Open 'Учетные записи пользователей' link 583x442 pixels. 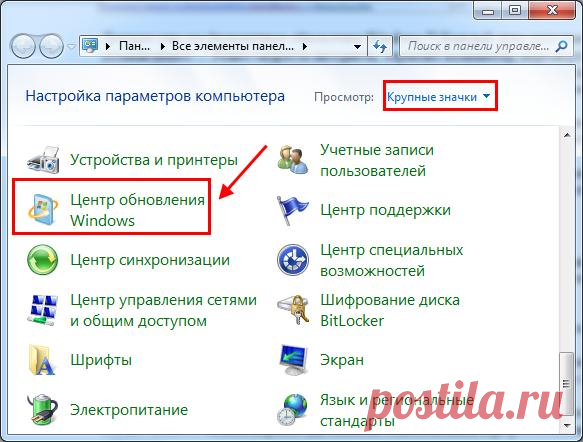377,160
